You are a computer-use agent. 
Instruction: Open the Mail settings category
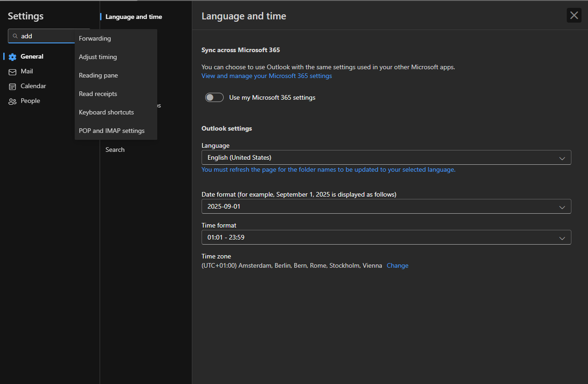point(27,72)
